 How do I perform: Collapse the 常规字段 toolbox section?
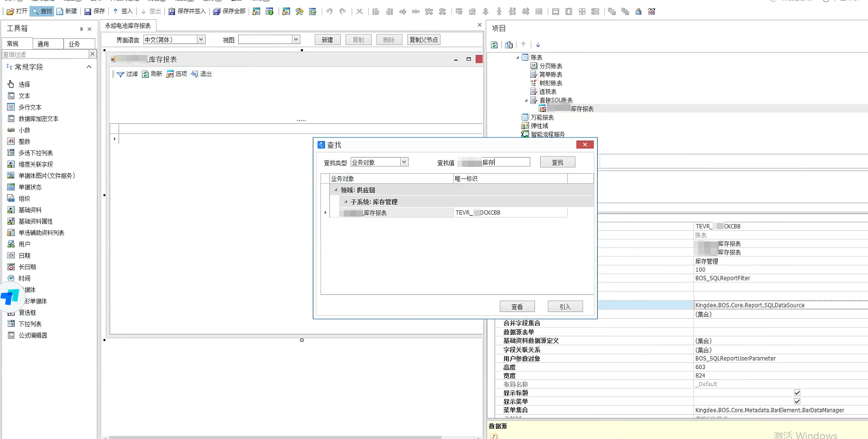pos(89,67)
